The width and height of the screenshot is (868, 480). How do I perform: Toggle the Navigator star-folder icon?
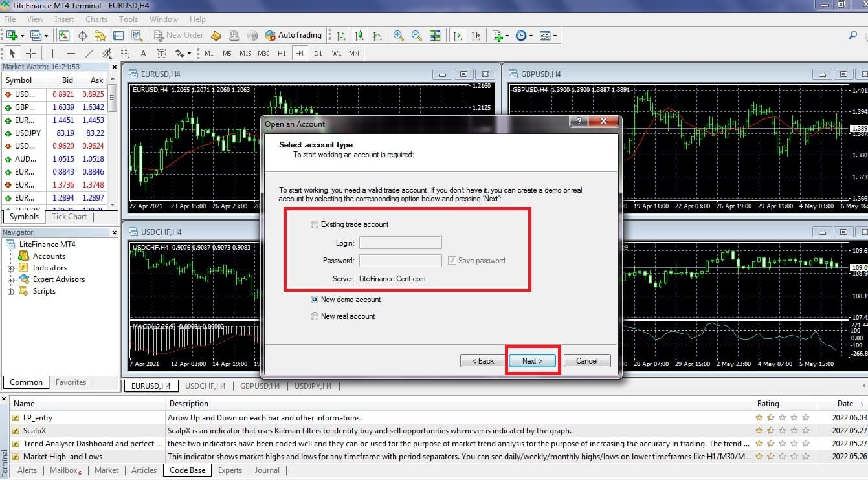click(100, 36)
